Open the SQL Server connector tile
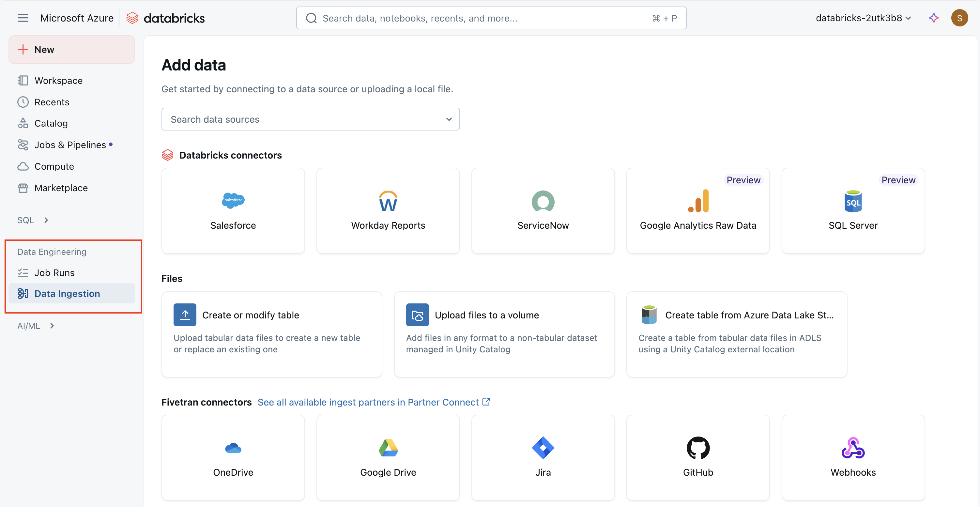 pyautogui.click(x=853, y=211)
